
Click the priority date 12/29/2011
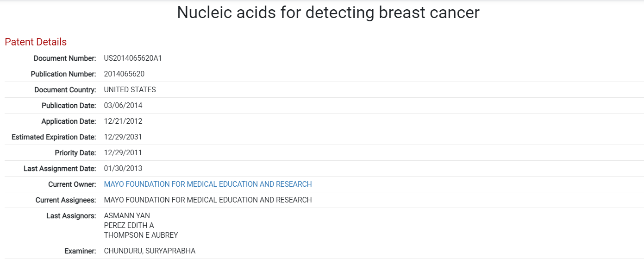(x=123, y=153)
